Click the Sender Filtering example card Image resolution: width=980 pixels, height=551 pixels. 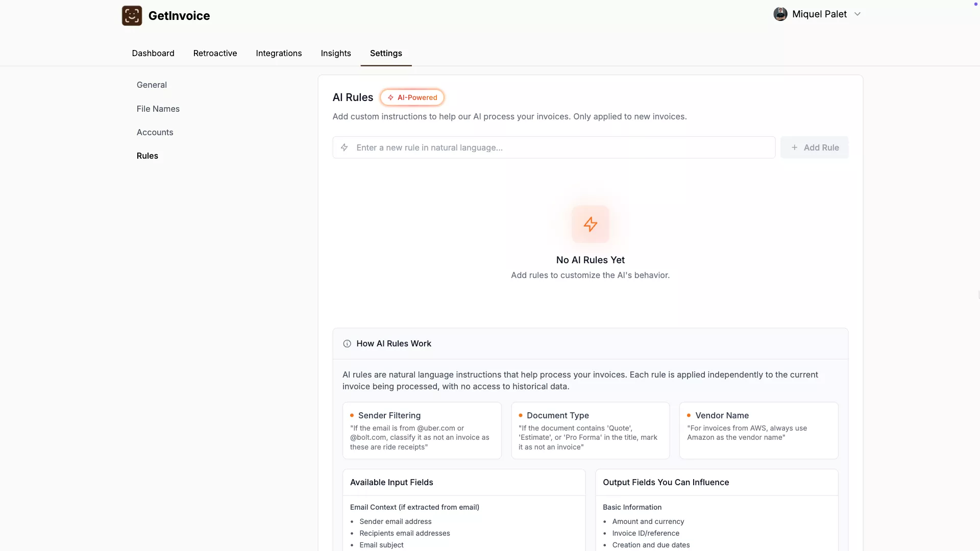click(x=422, y=431)
